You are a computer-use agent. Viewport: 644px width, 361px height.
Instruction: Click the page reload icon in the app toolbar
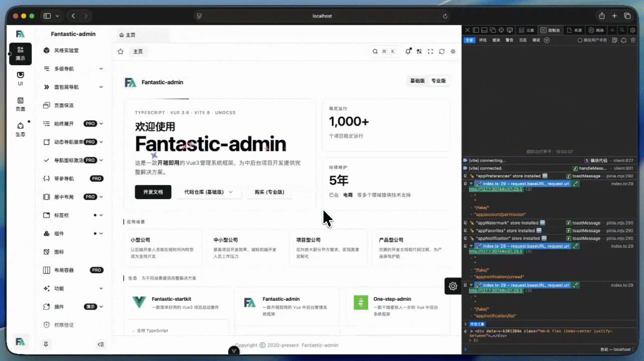[x=442, y=52]
